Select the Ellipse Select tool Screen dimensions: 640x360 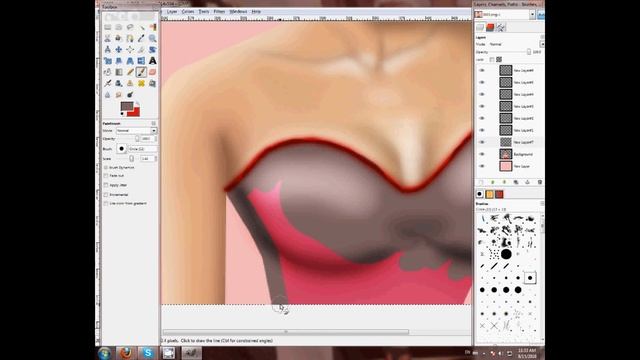point(118,27)
